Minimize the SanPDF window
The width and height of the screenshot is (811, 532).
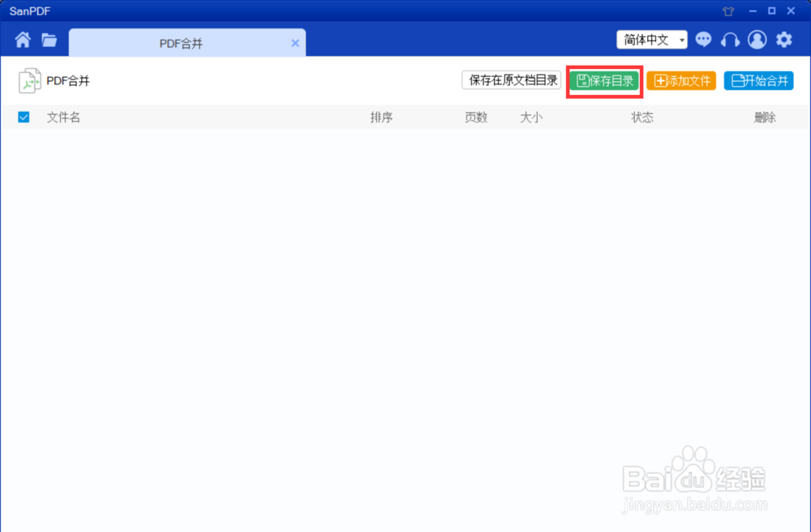753,11
